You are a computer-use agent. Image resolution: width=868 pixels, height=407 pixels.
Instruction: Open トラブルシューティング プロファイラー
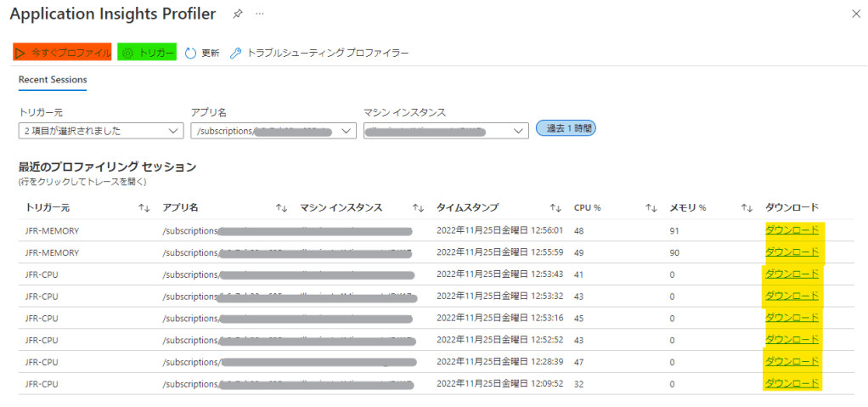coord(319,53)
